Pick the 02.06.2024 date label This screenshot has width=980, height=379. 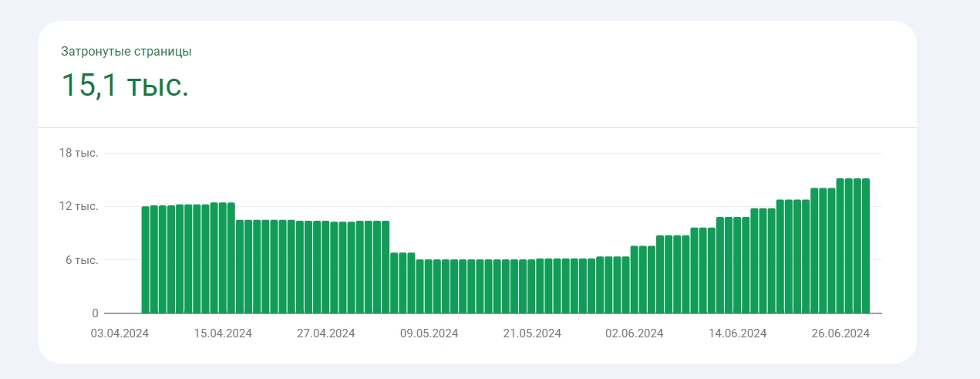(x=635, y=333)
